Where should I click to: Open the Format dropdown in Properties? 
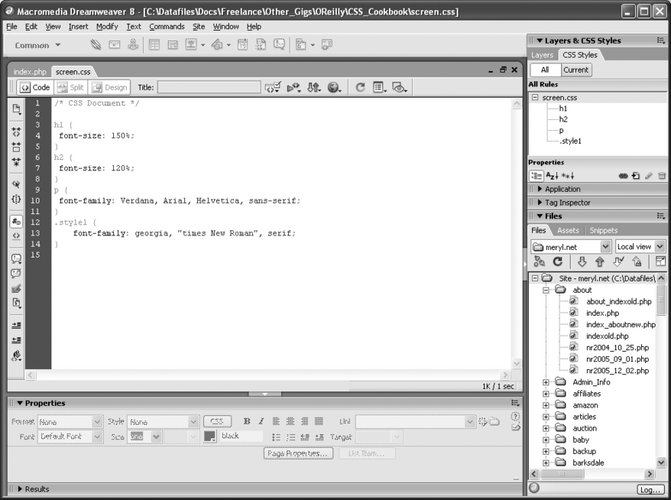point(97,422)
